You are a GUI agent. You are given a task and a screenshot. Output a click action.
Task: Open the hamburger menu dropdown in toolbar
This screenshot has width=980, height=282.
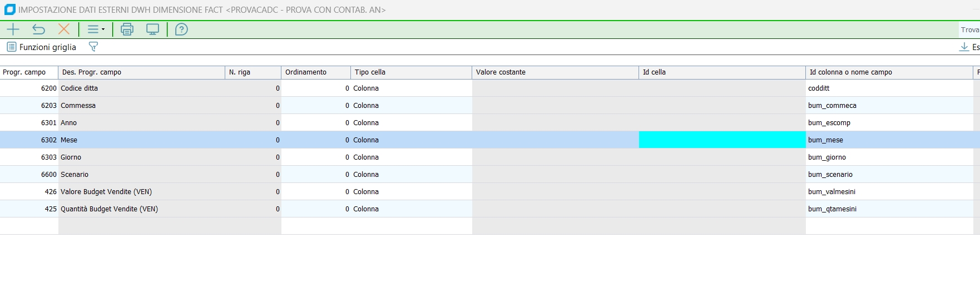click(x=96, y=29)
